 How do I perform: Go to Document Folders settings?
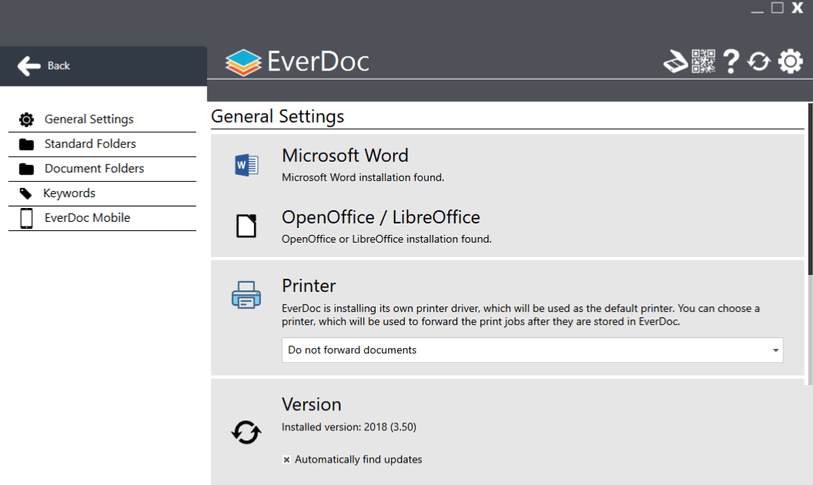point(94,169)
